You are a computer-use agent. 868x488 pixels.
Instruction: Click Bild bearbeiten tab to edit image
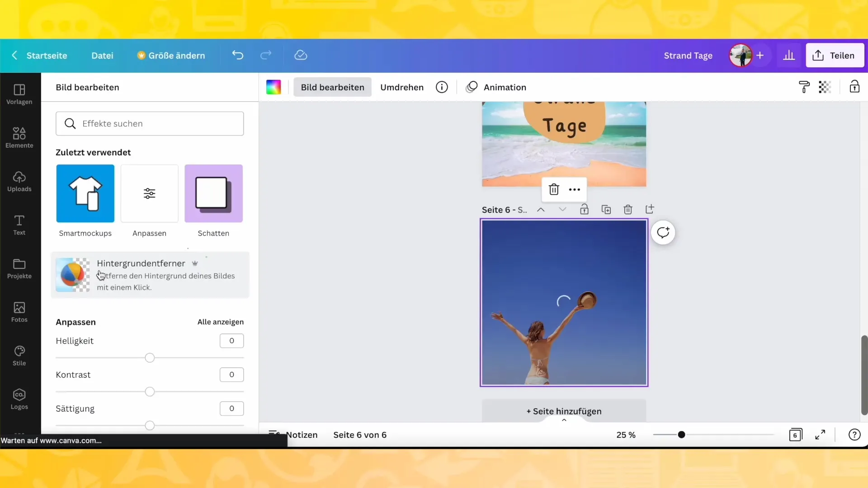pyautogui.click(x=333, y=87)
